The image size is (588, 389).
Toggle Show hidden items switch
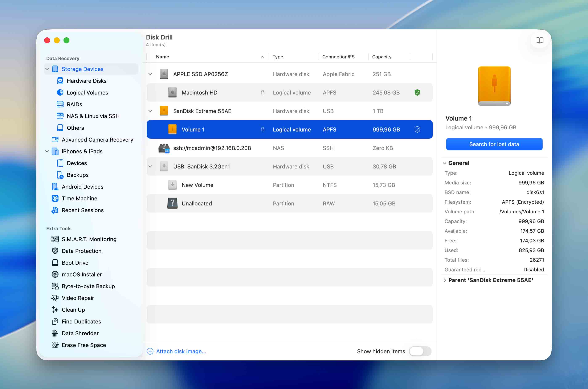tap(420, 351)
